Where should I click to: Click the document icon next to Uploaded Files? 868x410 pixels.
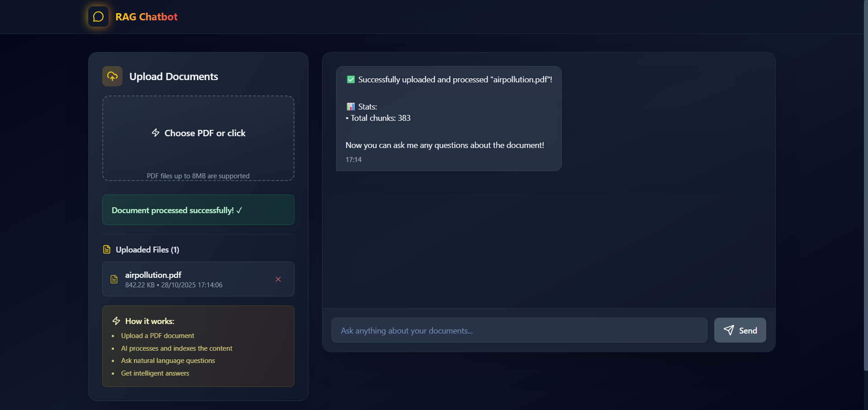106,249
